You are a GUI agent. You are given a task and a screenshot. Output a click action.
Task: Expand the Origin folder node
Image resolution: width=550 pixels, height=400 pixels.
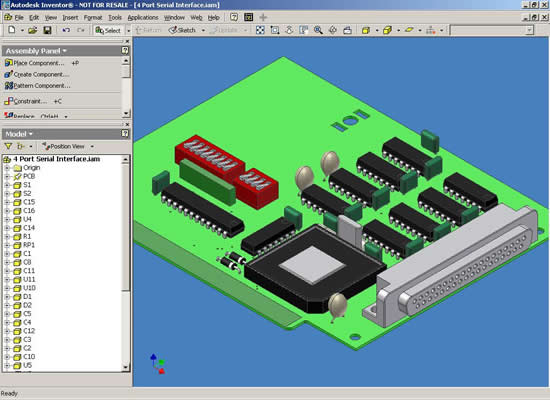(x=7, y=168)
